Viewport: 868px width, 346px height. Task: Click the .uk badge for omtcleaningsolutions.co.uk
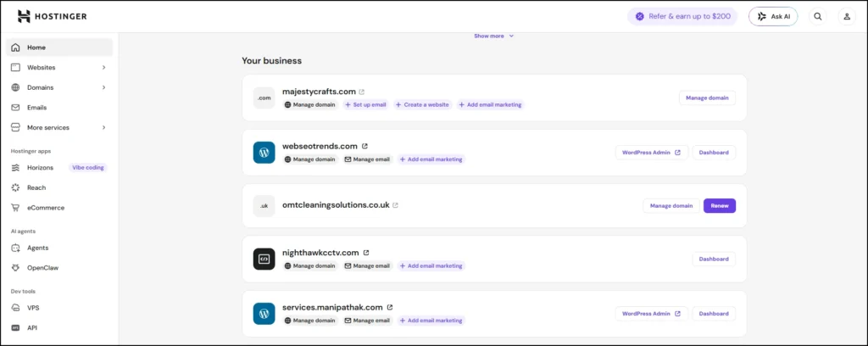pyautogui.click(x=264, y=205)
